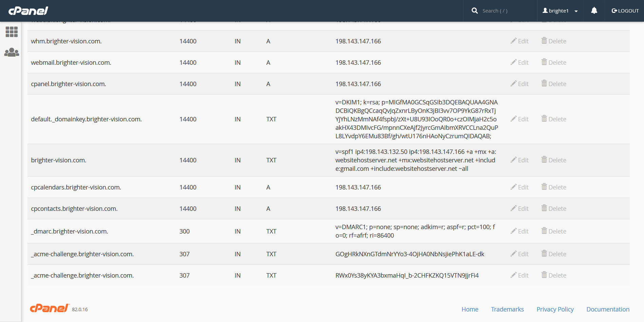
Task: Open the notifications bell
Action: click(594, 11)
